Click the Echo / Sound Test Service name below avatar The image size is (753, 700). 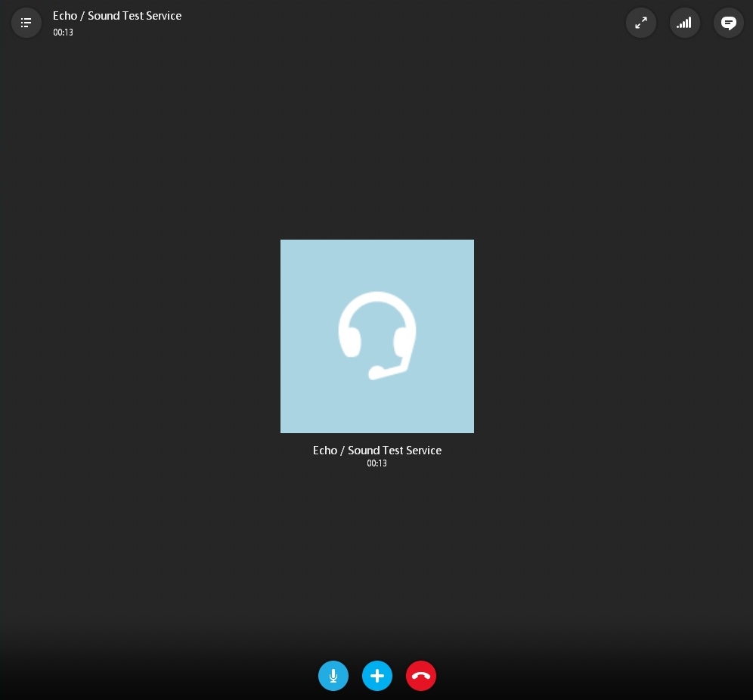377,450
